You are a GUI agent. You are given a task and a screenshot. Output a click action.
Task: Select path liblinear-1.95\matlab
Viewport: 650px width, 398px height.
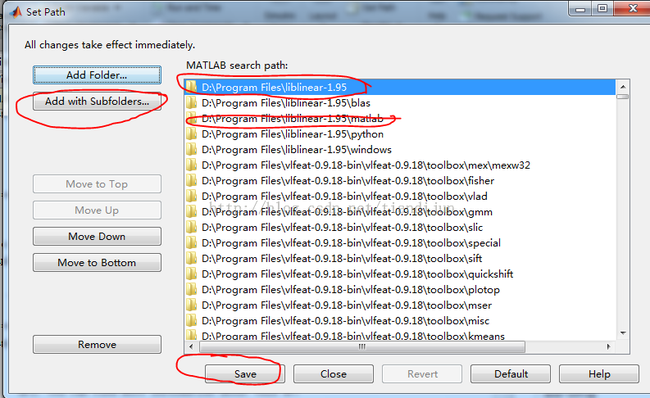(400, 119)
